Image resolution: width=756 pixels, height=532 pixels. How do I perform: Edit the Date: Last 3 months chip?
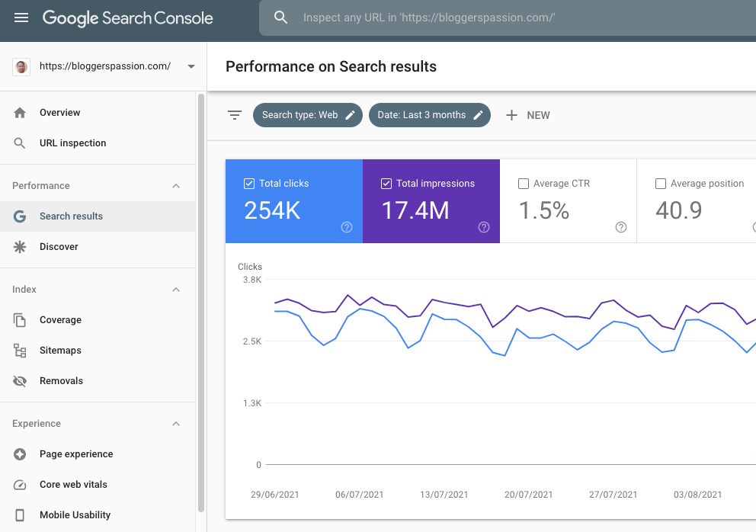[430, 115]
